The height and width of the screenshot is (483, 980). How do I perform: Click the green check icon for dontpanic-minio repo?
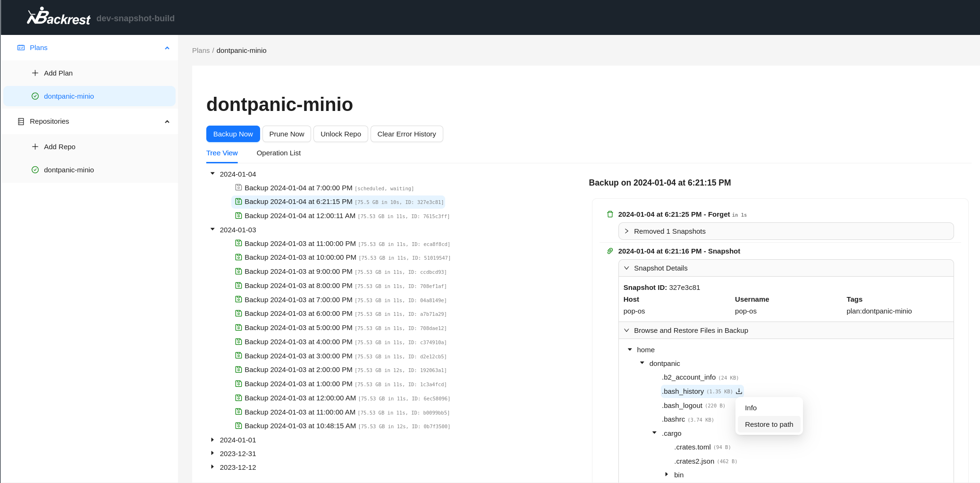click(x=35, y=170)
